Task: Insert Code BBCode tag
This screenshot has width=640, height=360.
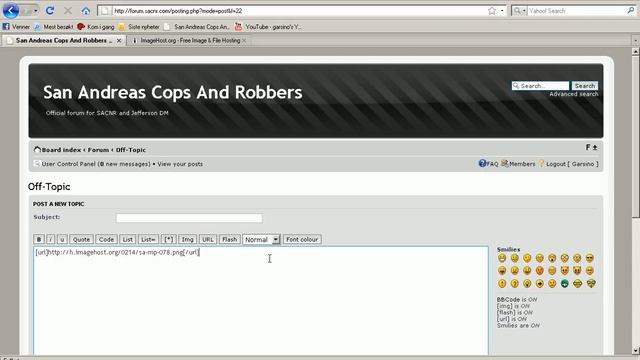Action: 106,239
